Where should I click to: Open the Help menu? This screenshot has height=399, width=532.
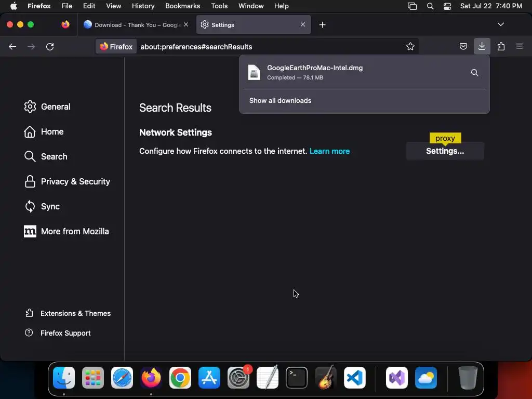point(281,6)
